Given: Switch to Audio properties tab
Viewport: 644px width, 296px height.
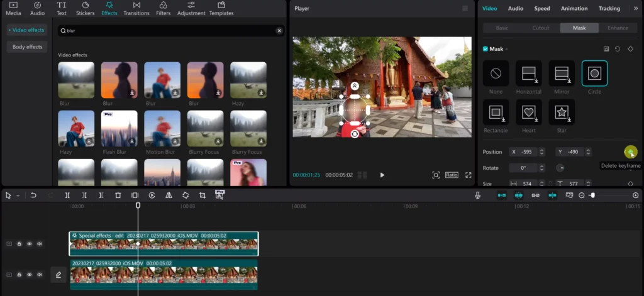Looking at the screenshot, I should coord(516,8).
